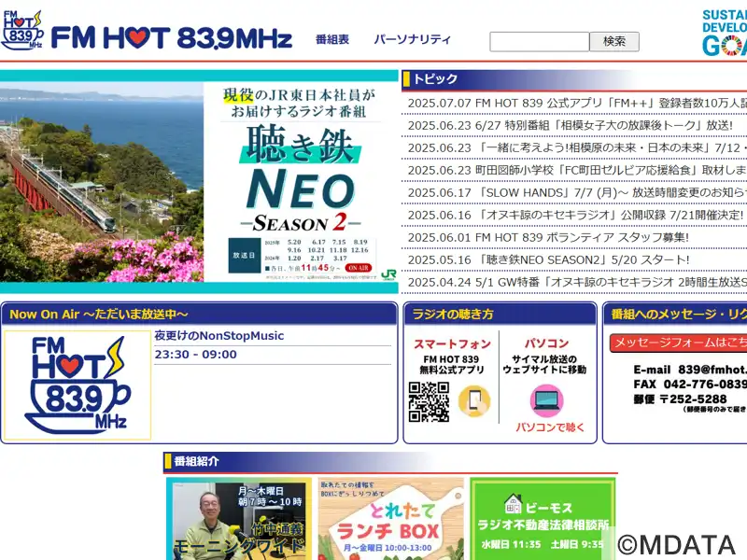Image resolution: width=747 pixels, height=560 pixels.
Task: Click the Now On Air station logo image
Action: pyautogui.click(x=78, y=385)
